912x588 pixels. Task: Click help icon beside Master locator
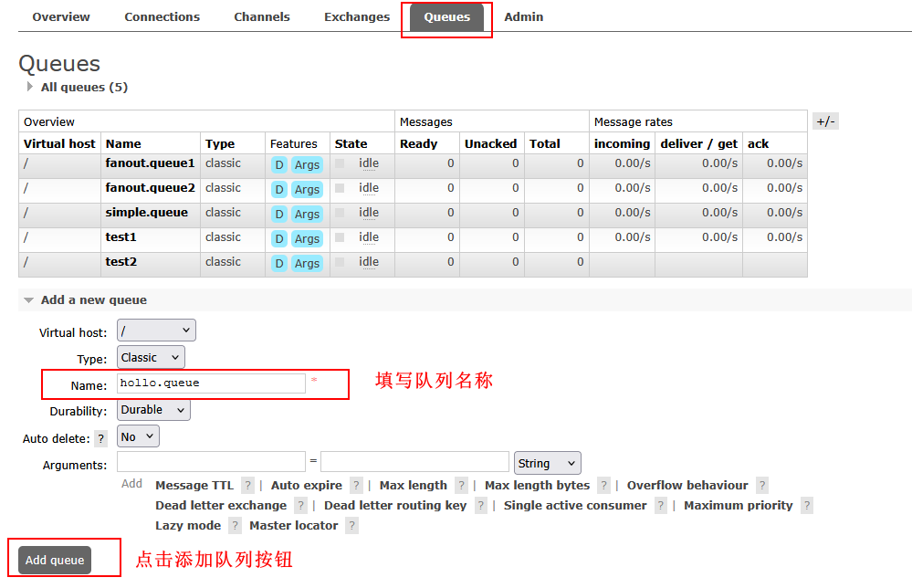pos(351,526)
